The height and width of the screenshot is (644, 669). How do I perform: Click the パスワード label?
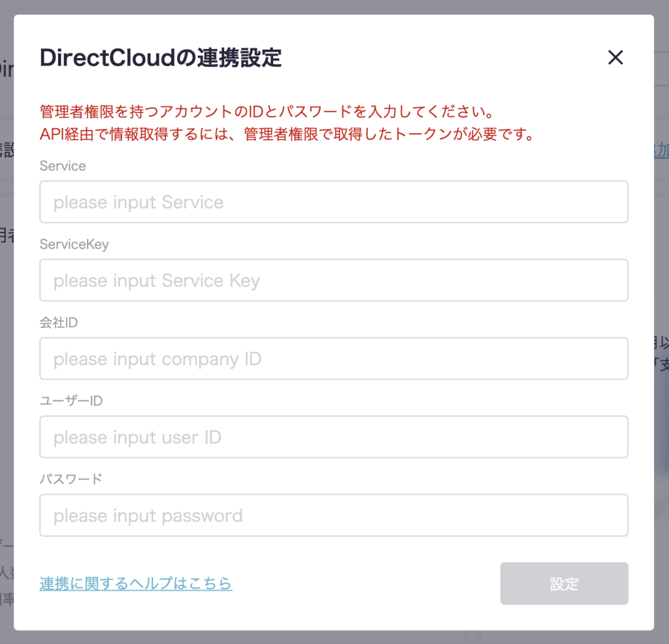click(71, 479)
